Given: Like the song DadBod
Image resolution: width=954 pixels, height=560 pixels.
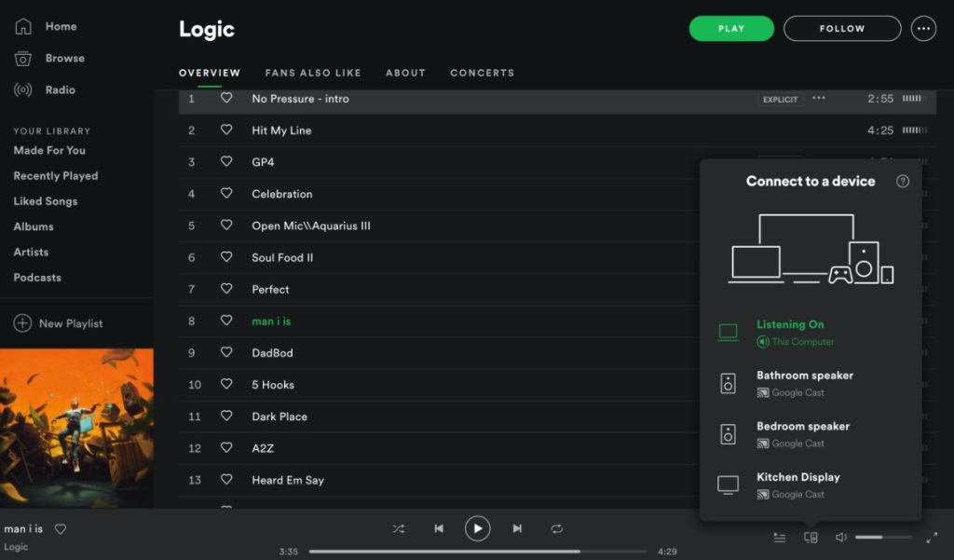Looking at the screenshot, I should point(226,352).
